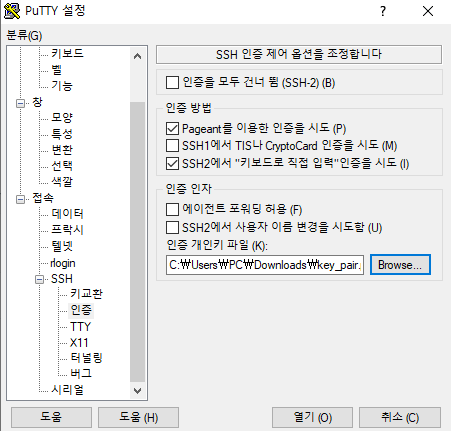Collapse the 창 tree node

click(20, 103)
